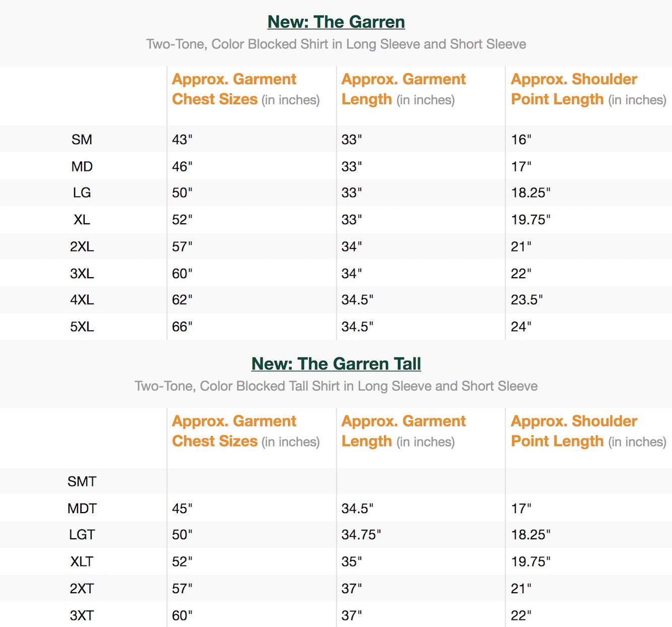Click the SMT size row label
This screenshot has height=627, width=672.
coord(82,482)
